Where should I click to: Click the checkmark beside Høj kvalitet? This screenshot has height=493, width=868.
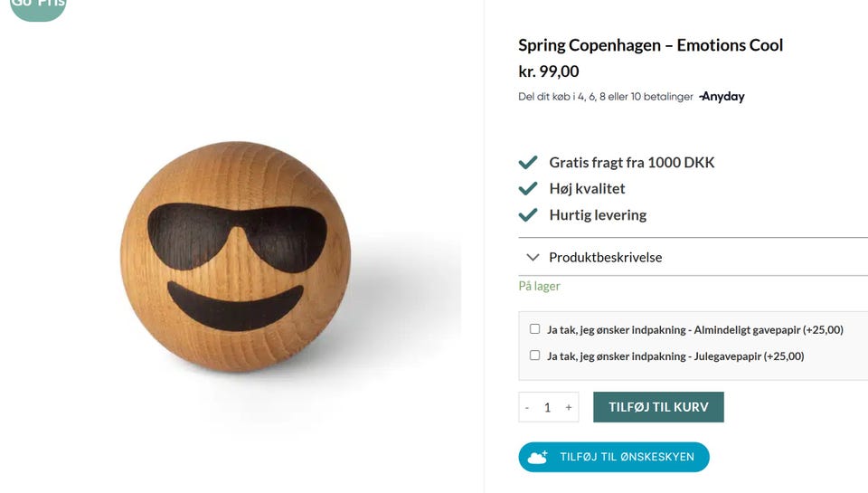click(x=528, y=189)
